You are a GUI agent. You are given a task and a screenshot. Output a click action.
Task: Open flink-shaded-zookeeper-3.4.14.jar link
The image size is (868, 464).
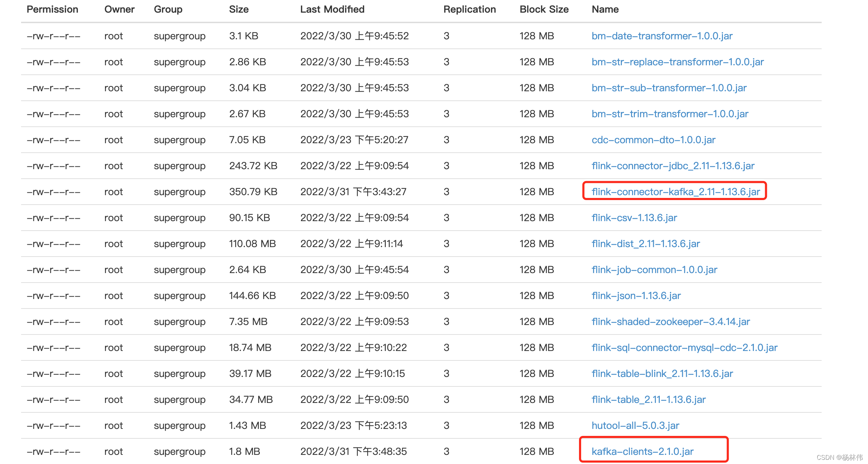tap(670, 322)
